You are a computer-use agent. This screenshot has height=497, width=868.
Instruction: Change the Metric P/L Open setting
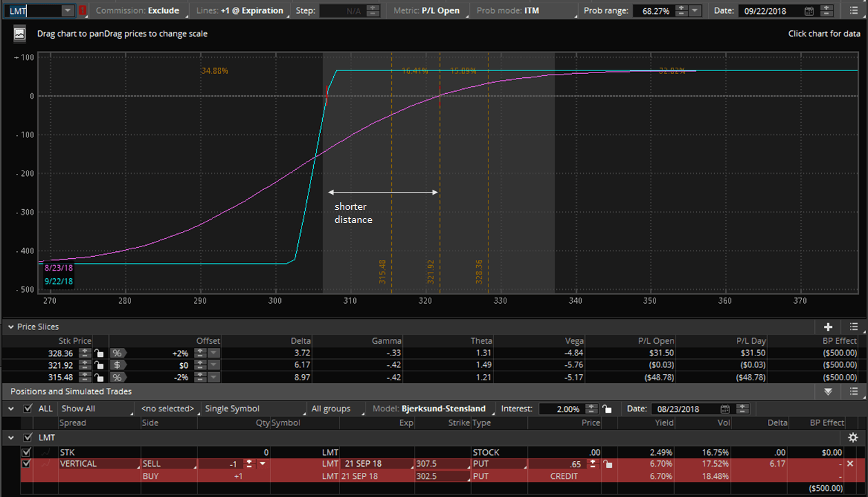428,11
